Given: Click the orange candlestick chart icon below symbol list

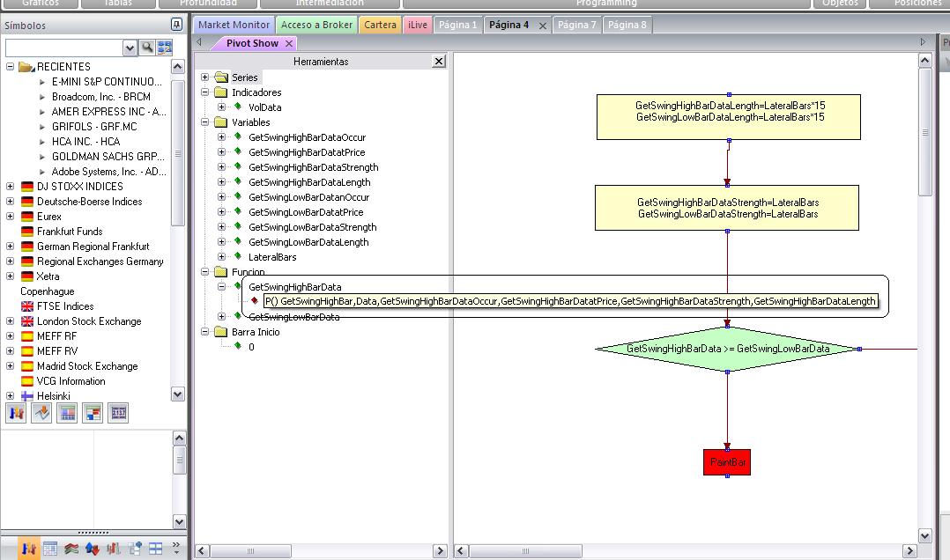Looking at the screenshot, I should pyautogui.click(x=16, y=413).
